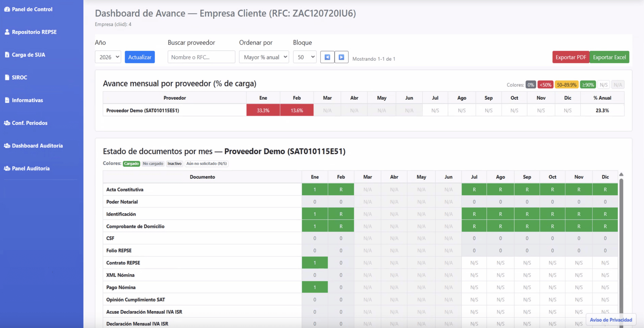Click the No cargado legend badge
The height and width of the screenshot is (328, 644).
[153, 164]
